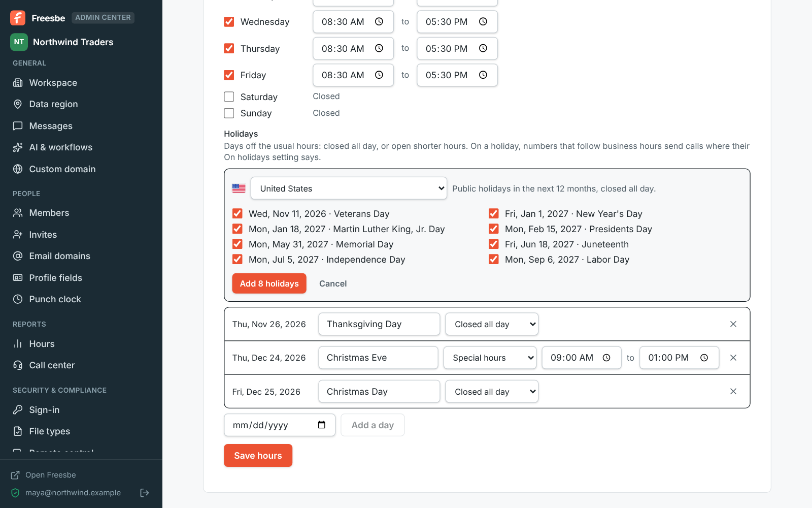Open AI & workflows settings
812x508 pixels.
pos(81,147)
